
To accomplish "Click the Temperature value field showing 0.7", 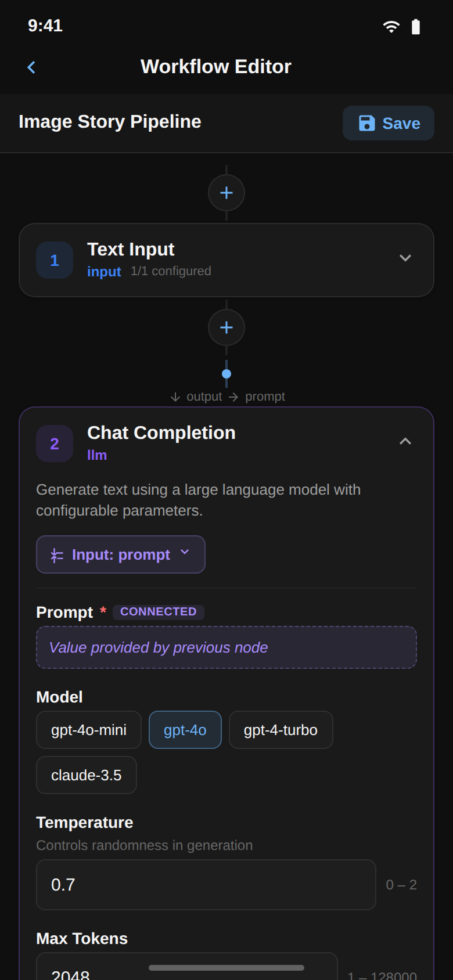I will (206, 884).
